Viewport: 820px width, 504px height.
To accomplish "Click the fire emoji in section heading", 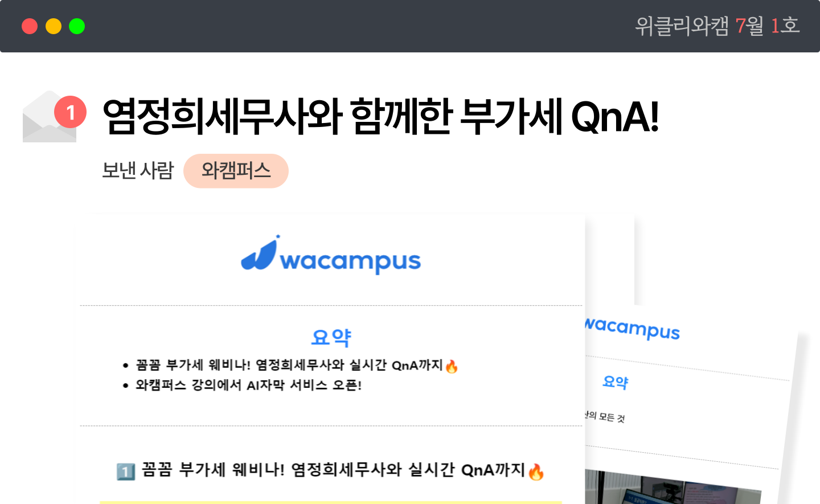I will pos(536,472).
